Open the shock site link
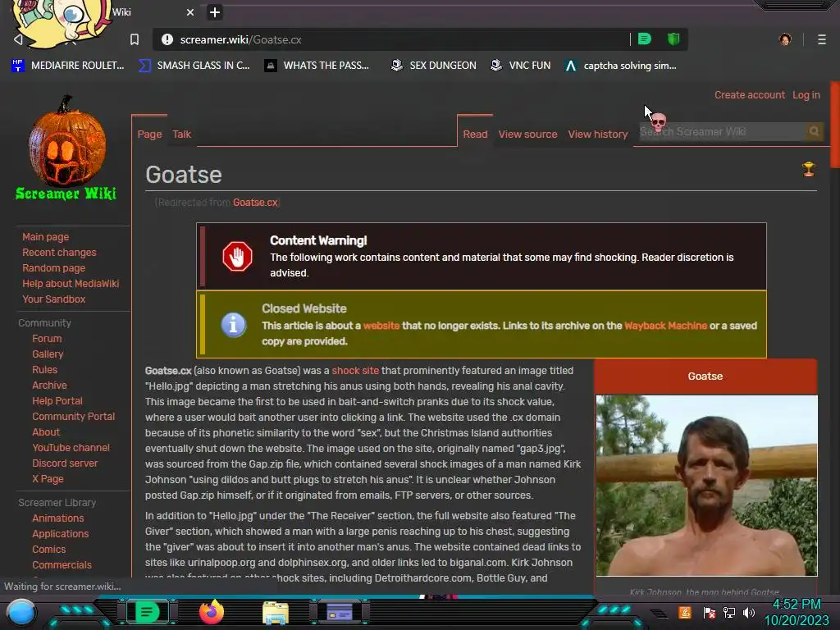 point(355,371)
